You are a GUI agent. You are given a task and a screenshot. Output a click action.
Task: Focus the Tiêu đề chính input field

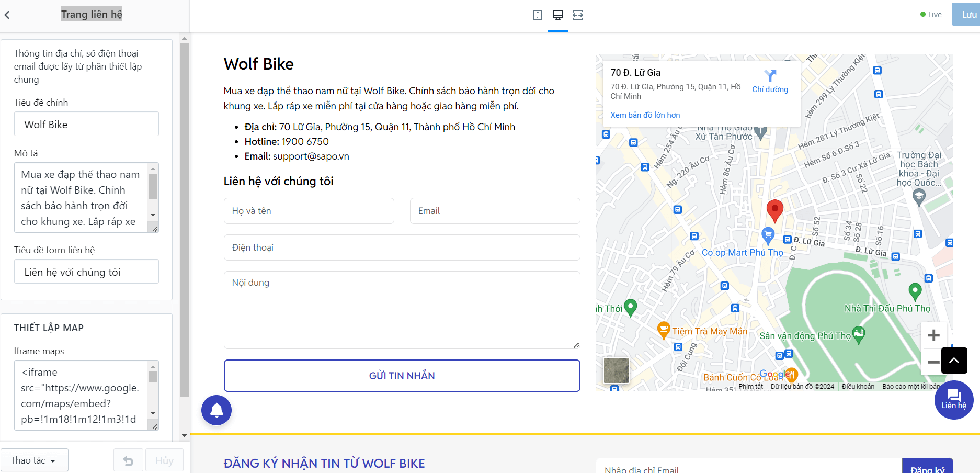(x=86, y=124)
